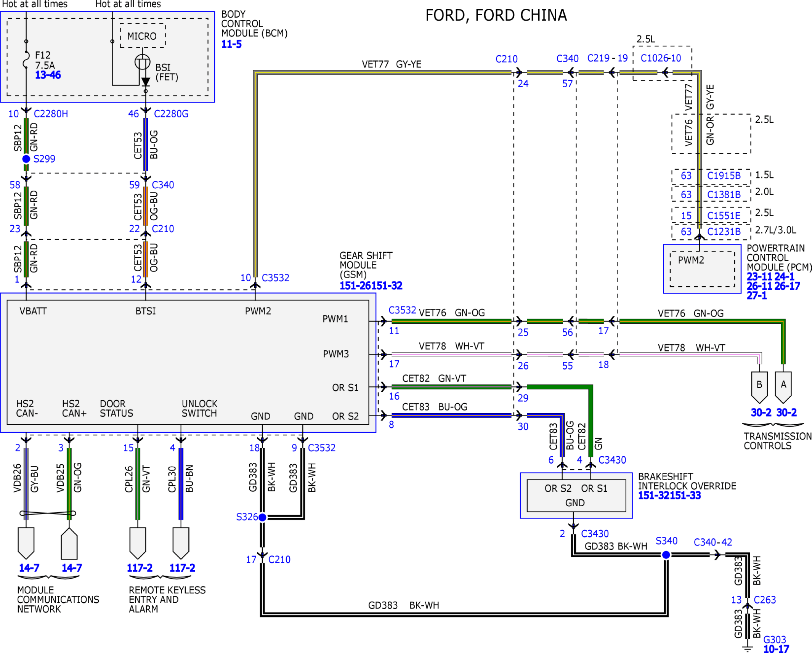This screenshot has width=812, height=653.
Task: Open the 30-2 reference under connector B
Action: [761, 412]
